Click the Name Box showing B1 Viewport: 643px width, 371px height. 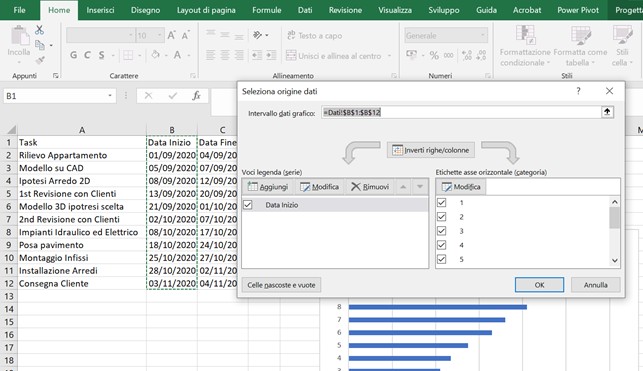pos(55,96)
